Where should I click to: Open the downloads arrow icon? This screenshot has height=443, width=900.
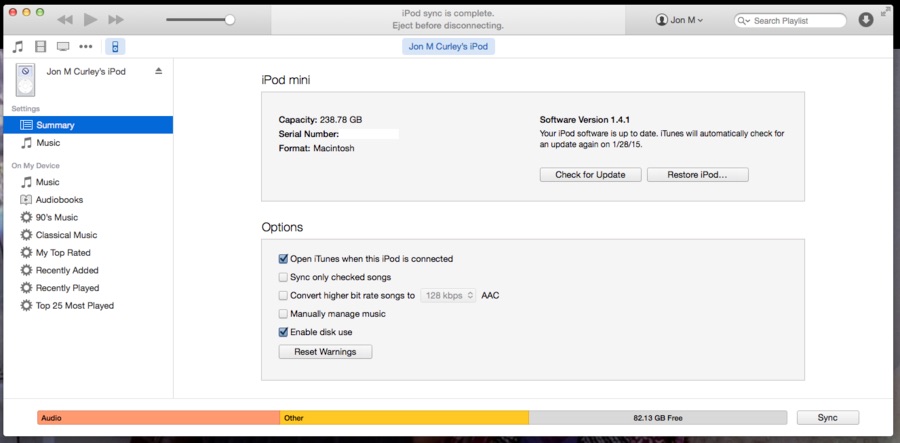(866, 20)
